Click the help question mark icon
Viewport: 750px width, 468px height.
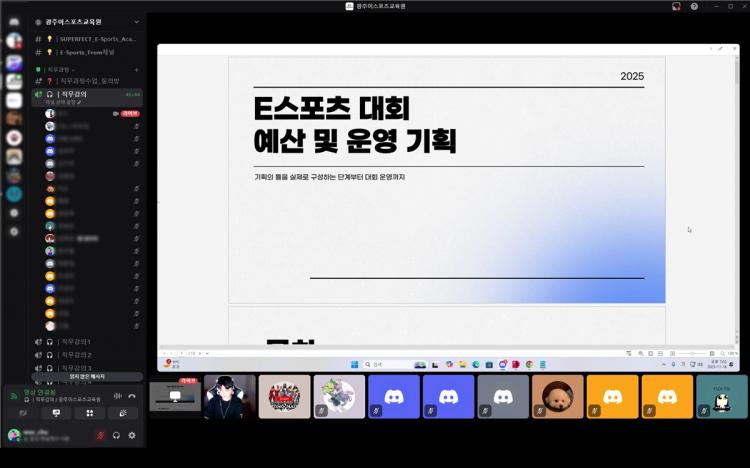[694, 6]
